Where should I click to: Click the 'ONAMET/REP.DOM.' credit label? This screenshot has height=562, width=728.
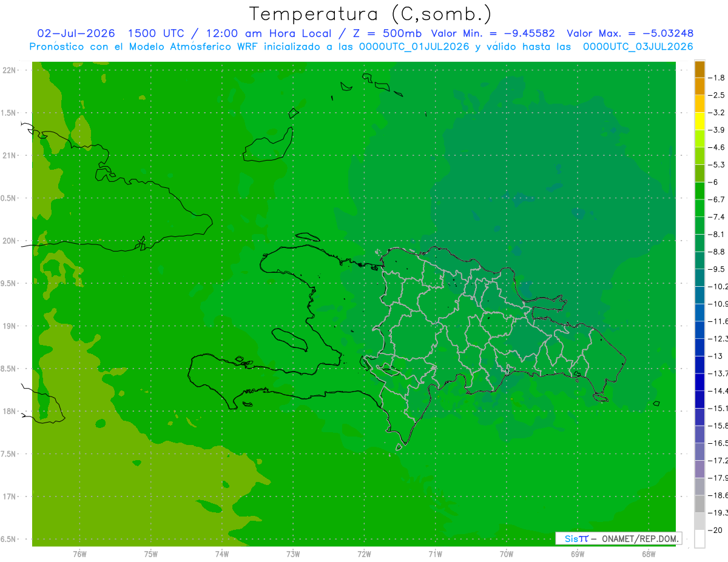click(639, 538)
